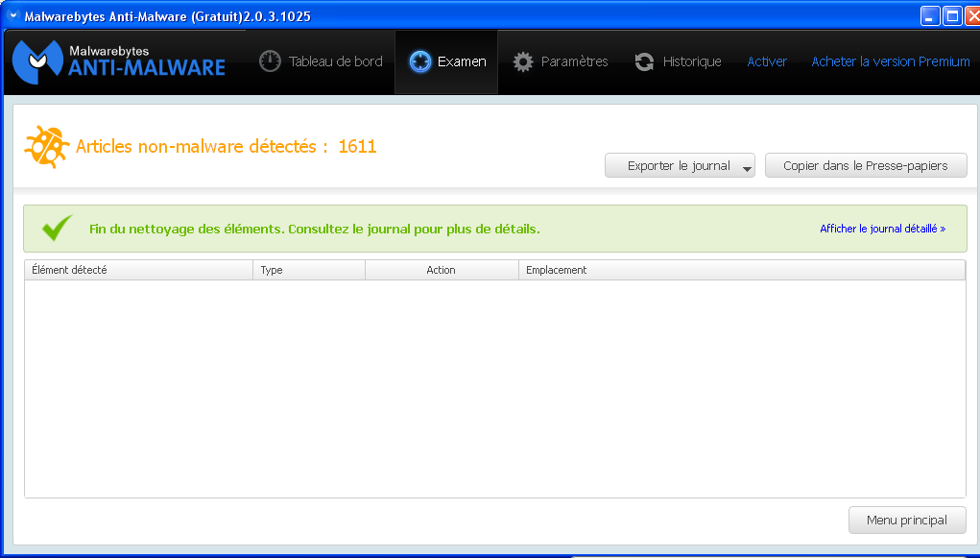Maximize the Malwarebytes window

pyautogui.click(x=952, y=15)
